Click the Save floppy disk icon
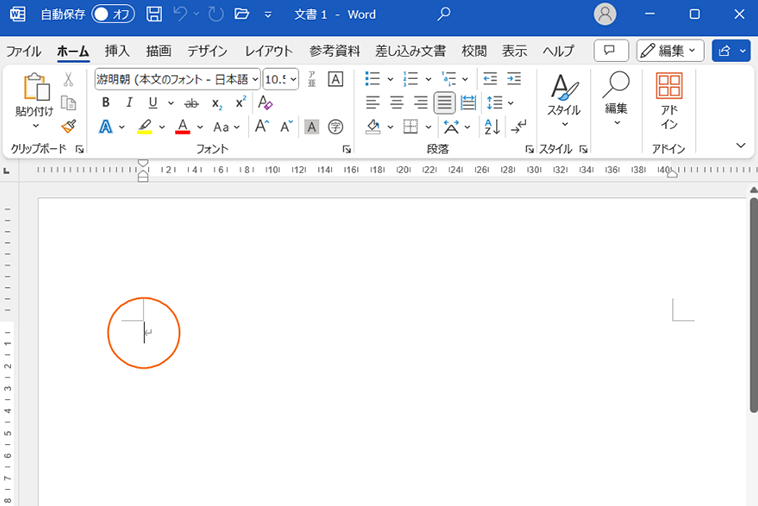This screenshot has height=506, width=758. tap(154, 14)
